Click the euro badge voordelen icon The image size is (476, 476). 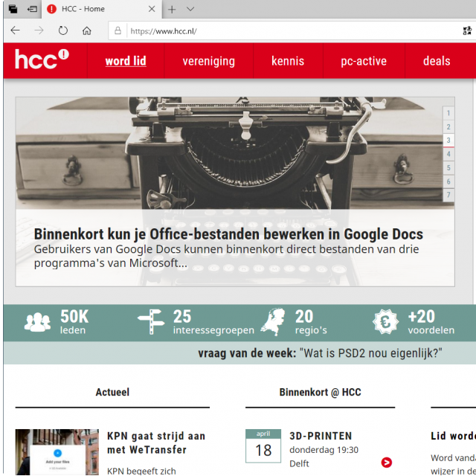(385, 322)
